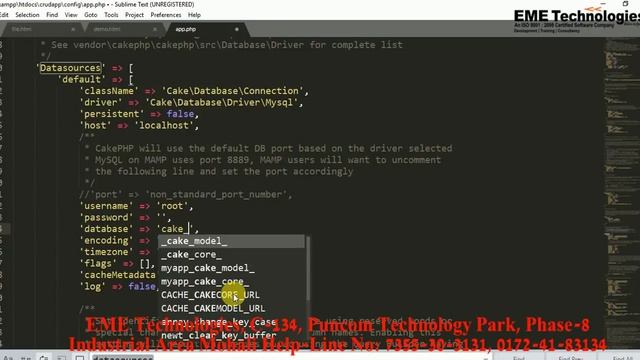Place cursor on highlighted 'Datasources' key

pyautogui.click(x=70, y=68)
